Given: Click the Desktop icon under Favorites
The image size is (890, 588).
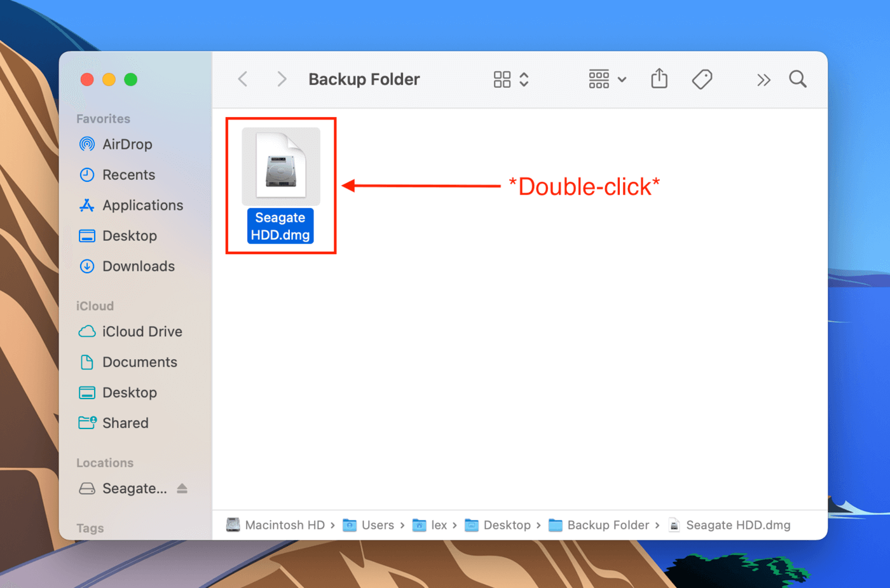Looking at the screenshot, I should [x=87, y=236].
